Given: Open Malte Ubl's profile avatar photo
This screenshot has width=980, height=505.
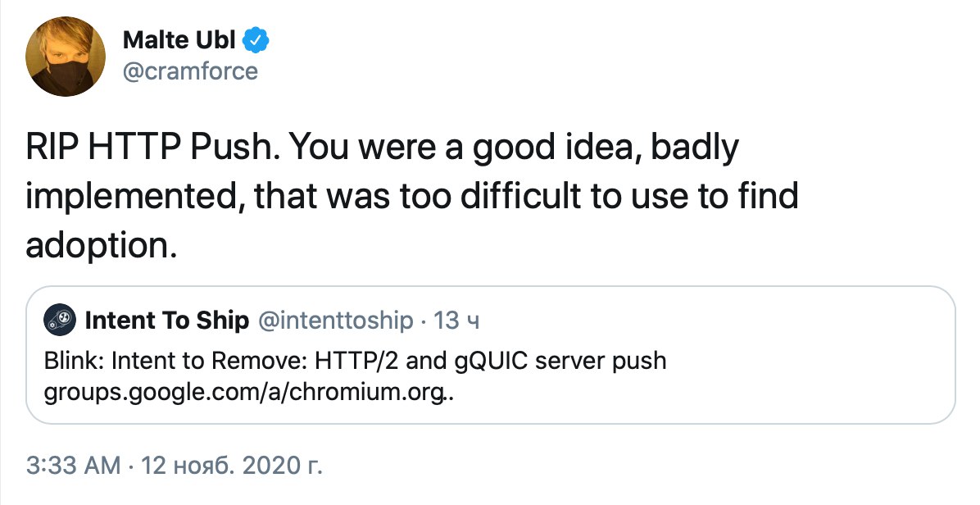Looking at the screenshot, I should point(66,57).
